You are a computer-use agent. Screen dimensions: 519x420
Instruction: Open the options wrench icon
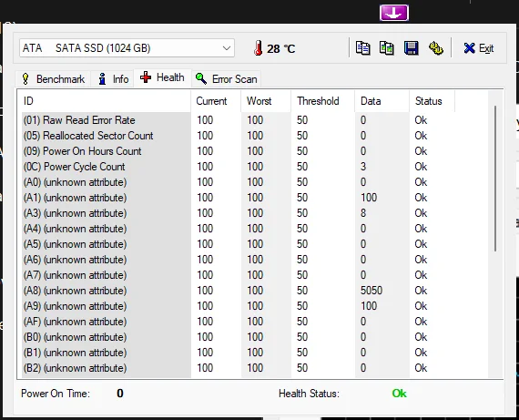click(x=436, y=48)
